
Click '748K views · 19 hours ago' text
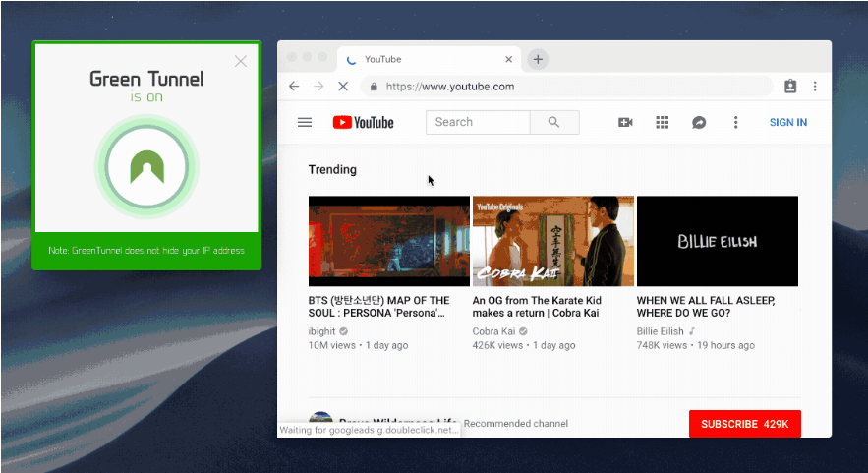pyautogui.click(x=695, y=345)
